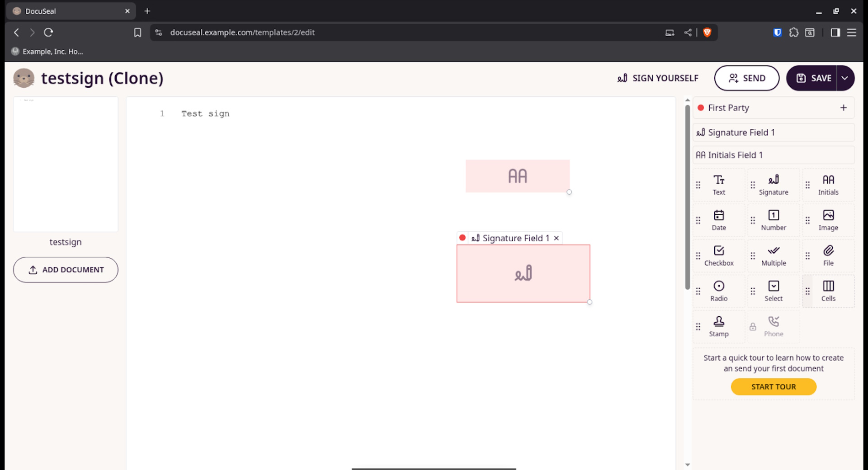Choose the Image field tool
The height and width of the screenshot is (470, 868).
tap(828, 220)
